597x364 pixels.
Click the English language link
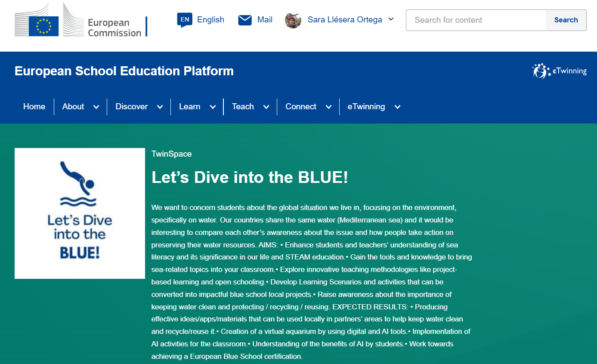tap(210, 20)
